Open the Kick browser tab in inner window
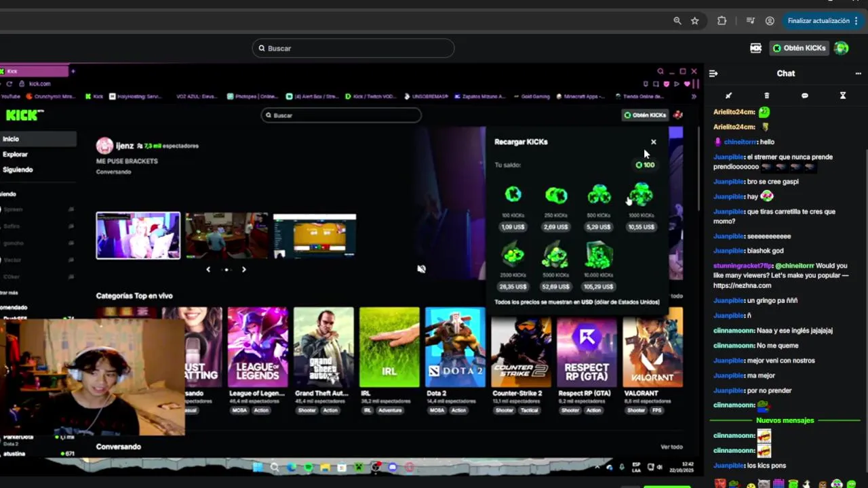Image resolution: width=868 pixels, height=488 pixels. tap(34, 71)
